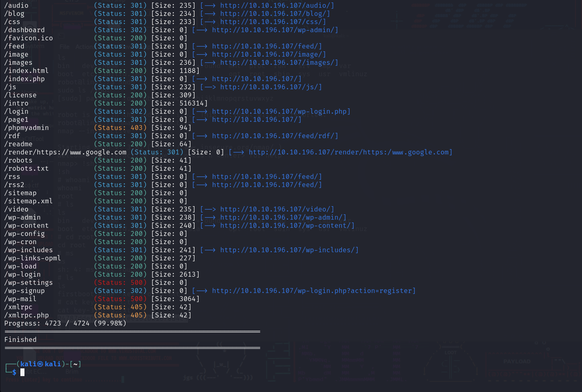
Task: Click the '/wp-links-opml' path entry
Action: 33,258
